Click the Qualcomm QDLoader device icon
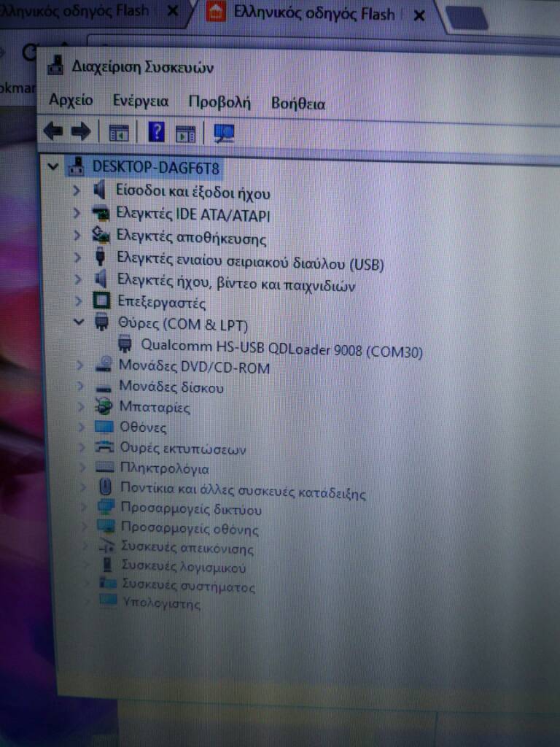 coord(125,344)
